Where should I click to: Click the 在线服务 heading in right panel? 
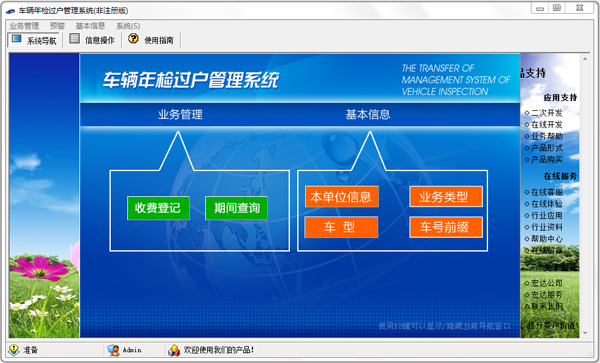tap(560, 176)
